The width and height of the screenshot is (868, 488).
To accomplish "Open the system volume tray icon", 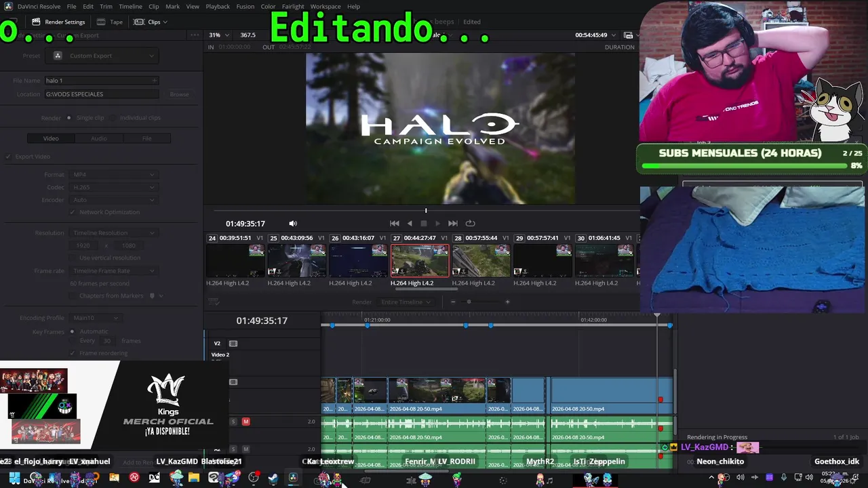I will 808,478.
